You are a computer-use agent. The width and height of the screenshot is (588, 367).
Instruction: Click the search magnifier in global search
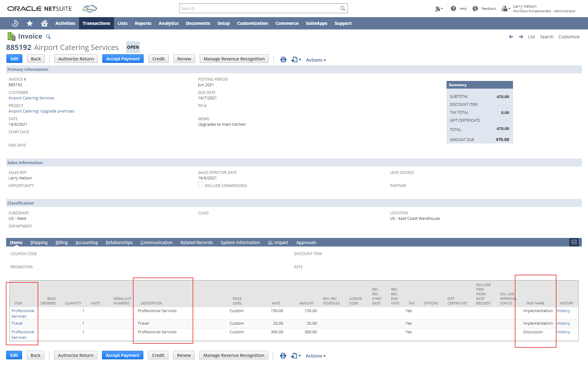pos(343,9)
